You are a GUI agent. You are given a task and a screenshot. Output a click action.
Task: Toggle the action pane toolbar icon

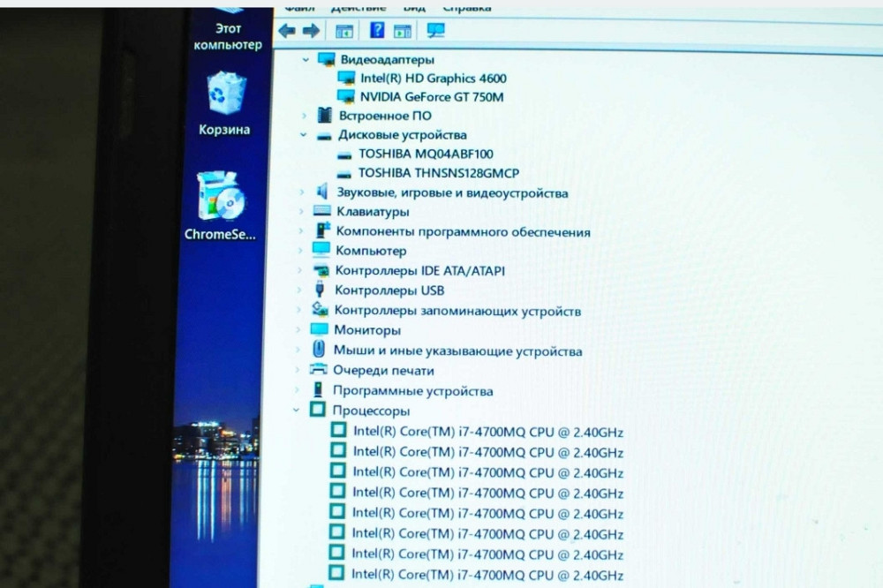click(x=403, y=31)
